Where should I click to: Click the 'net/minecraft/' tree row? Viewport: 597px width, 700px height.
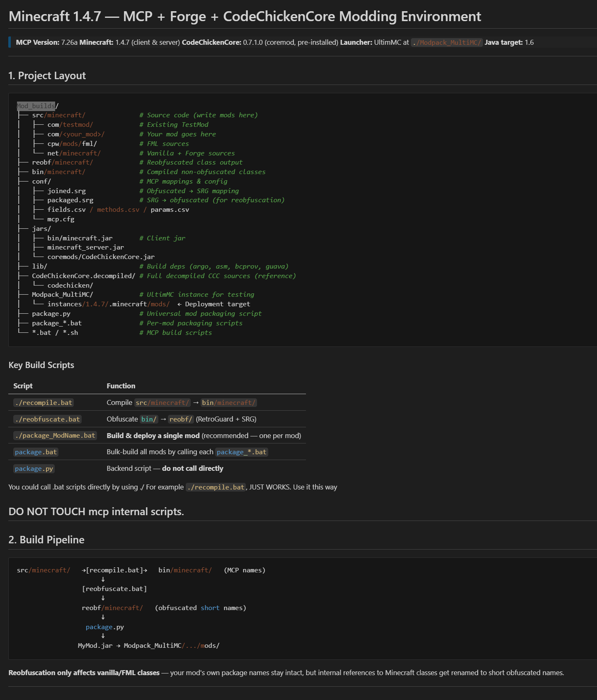pos(74,153)
